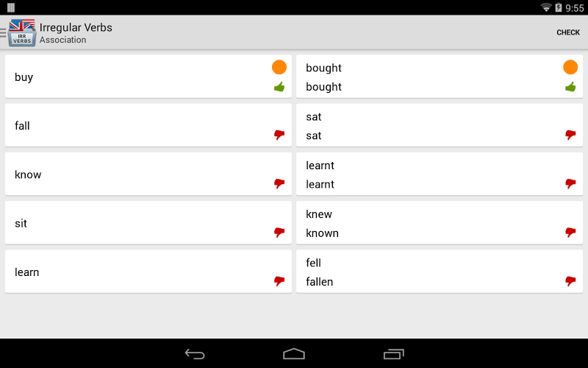The image size is (588, 368).
Task: Tap the thumbs-down on sat card
Action: point(570,135)
